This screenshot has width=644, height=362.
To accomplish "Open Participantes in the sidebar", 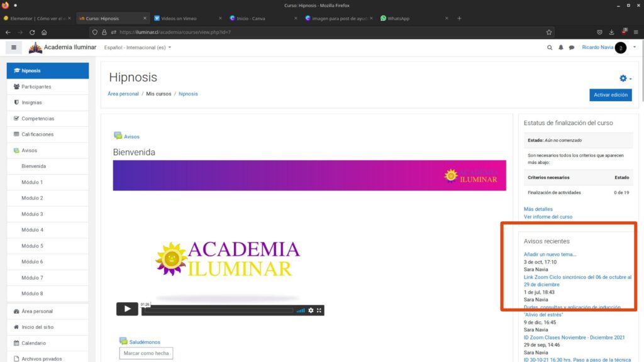I will (x=48, y=87).
